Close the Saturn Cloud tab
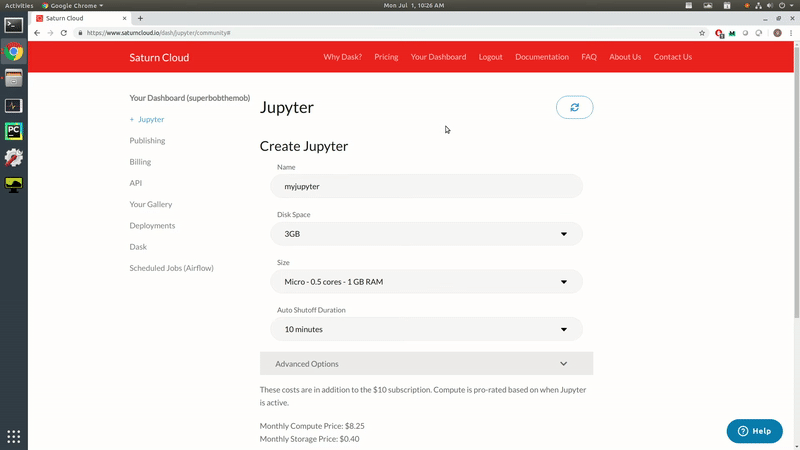Image resolution: width=800 pixels, height=450 pixels. pyautogui.click(x=124, y=18)
